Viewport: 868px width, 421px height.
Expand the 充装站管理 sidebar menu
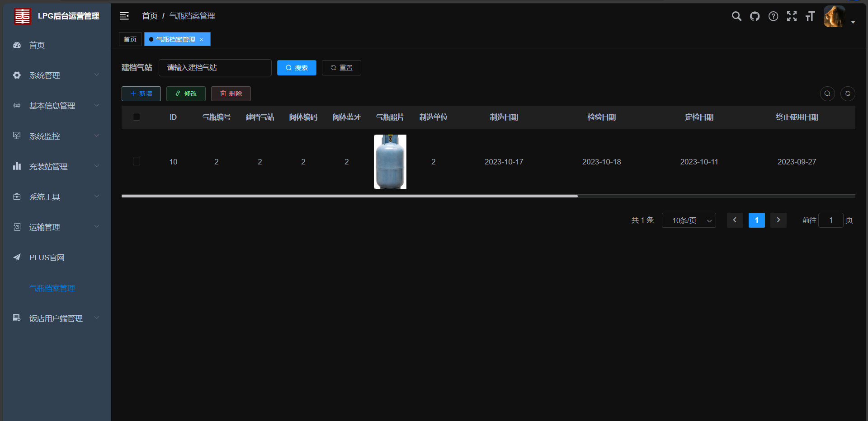click(57, 167)
